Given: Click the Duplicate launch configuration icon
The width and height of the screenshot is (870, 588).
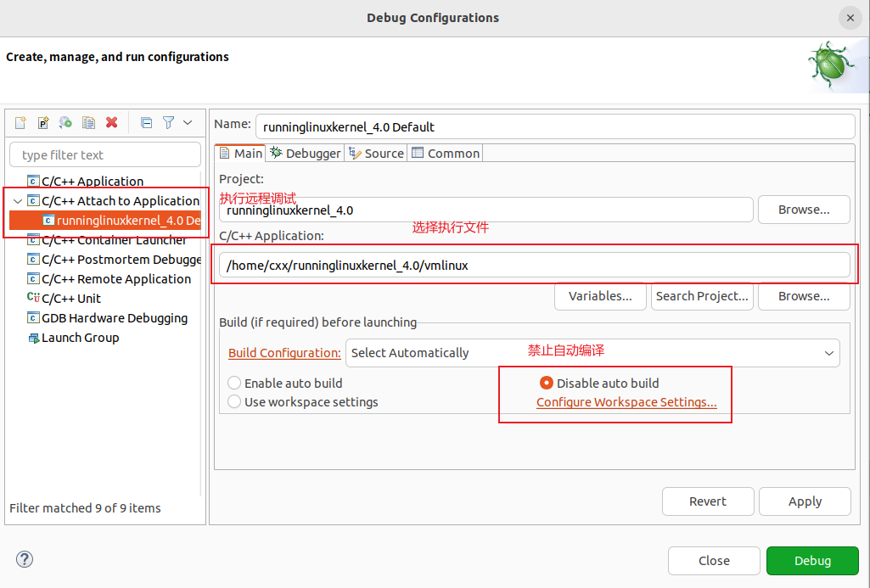Looking at the screenshot, I should coord(88,123).
